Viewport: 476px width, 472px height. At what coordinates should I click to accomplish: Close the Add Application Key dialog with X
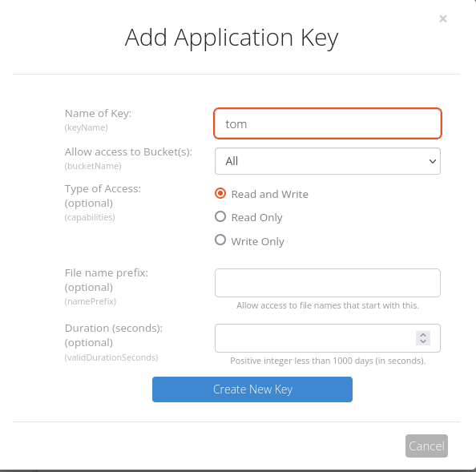(443, 18)
